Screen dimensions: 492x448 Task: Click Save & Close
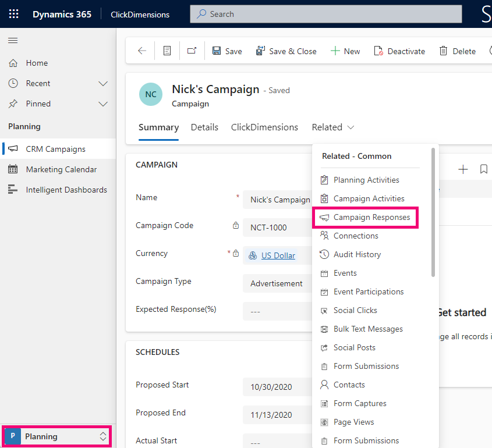[286, 51]
